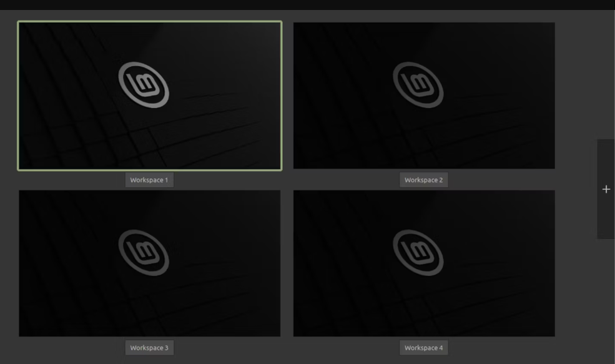Click the Workspace 2 name label
The width and height of the screenshot is (615, 364).
(423, 180)
